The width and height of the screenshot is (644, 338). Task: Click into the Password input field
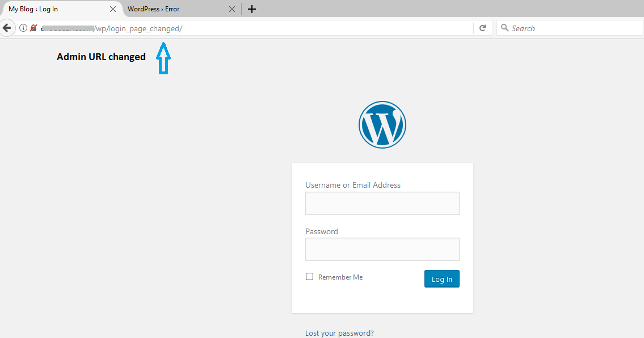coord(382,249)
